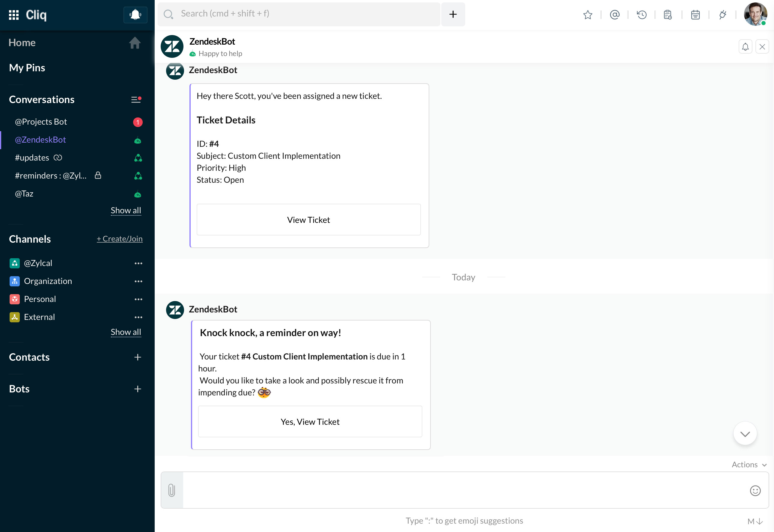This screenshot has height=532, width=774.
Task: Click the Personal channel red icon
Action: pyautogui.click(x=14, y=299)
